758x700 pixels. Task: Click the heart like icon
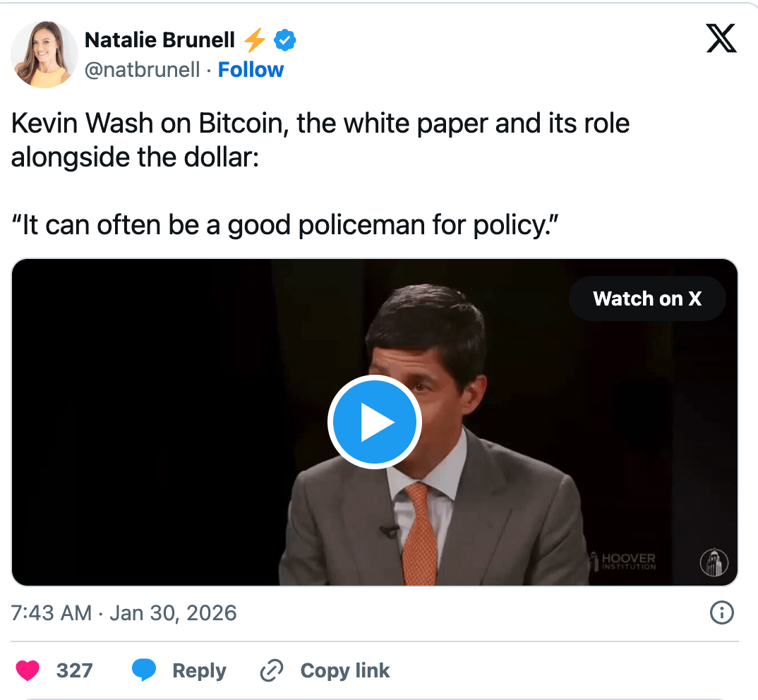coord(28,670)
